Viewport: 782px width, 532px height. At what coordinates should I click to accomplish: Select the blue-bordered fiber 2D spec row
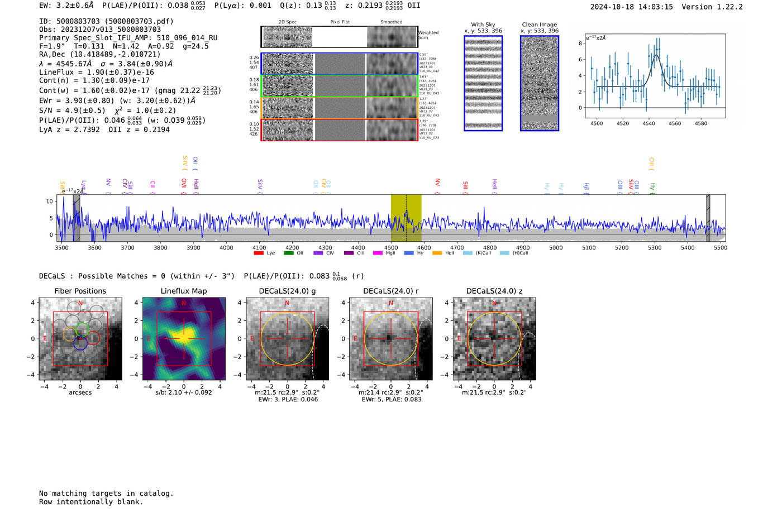coord(339,64)
